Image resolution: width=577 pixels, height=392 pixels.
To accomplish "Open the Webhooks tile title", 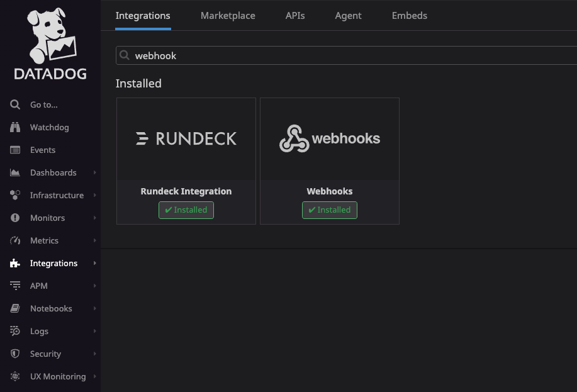I will (x=330, y=191).
